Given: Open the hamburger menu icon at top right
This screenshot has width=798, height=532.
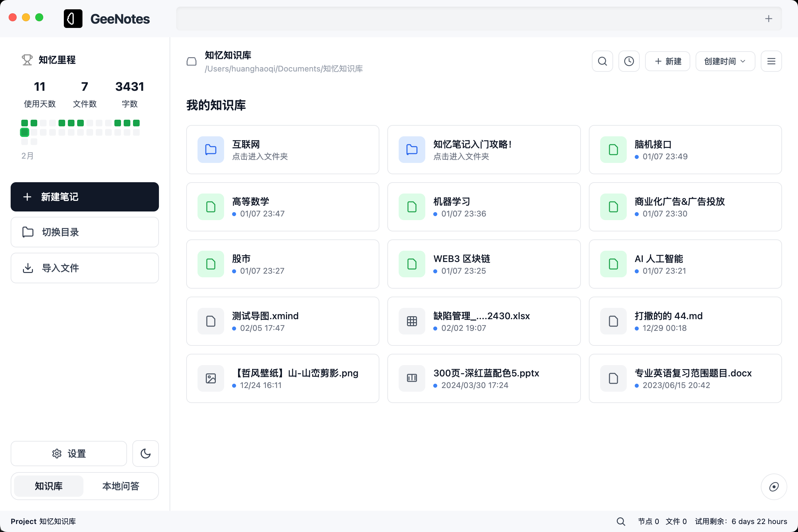Looking at the screenshot, I should pyautogui.click(x=771, y=61).
